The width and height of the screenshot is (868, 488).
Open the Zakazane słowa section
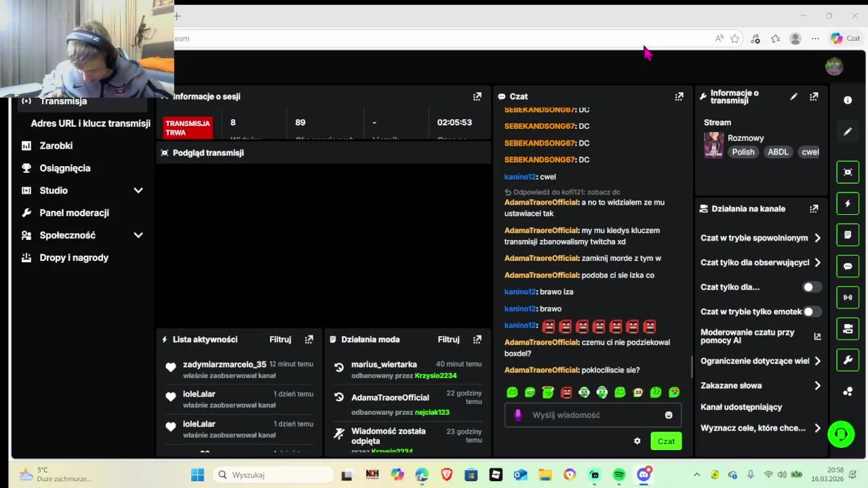[x=761, y=386]
